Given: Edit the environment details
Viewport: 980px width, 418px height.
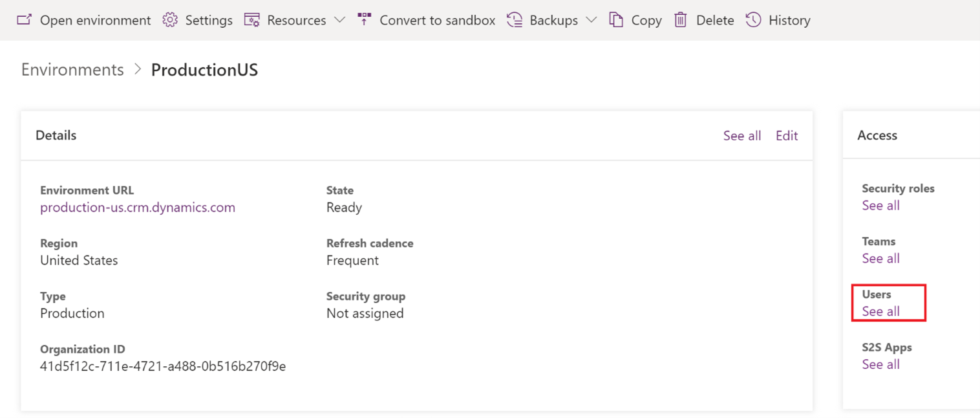Looking at the screenshot, I should coord(787,136).
